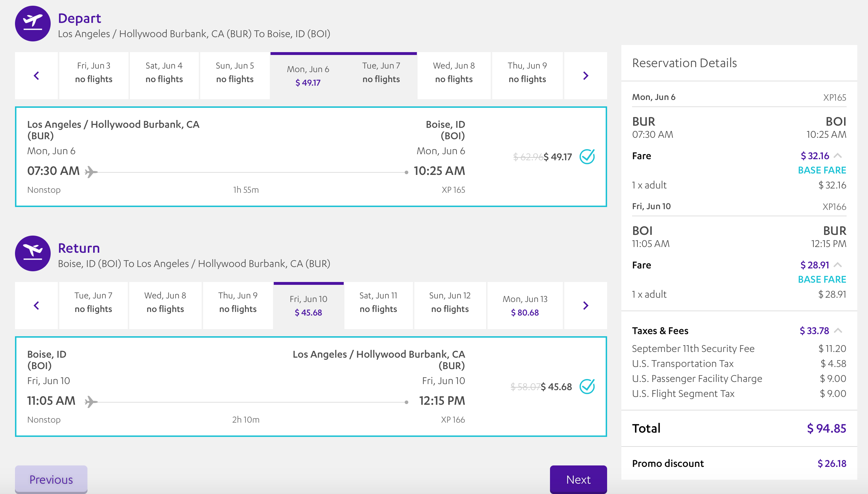Collapse the $28.91 return fare breakdown
This screenshot has height=494, width=868.
click(838, 265)
